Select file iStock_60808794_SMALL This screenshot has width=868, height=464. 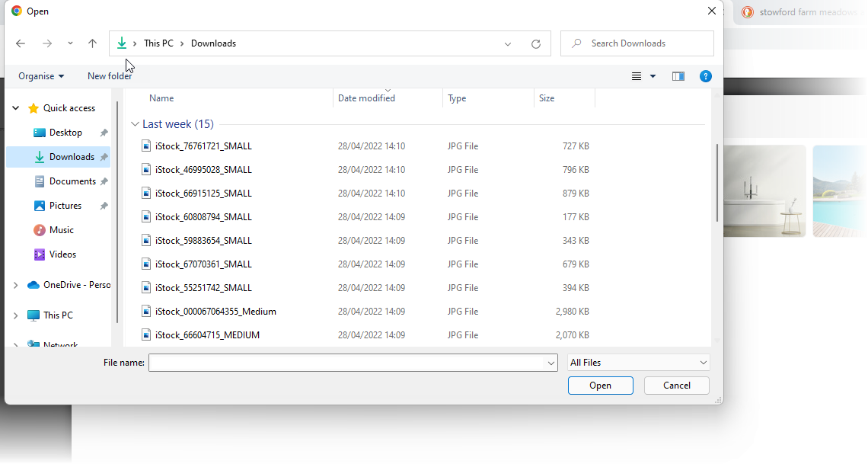[203, 217]
